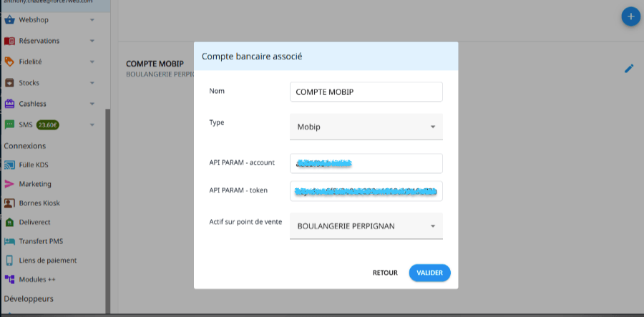Open Réservations in the sidebar
This screenshot has width=644, height=317.
point(39,41)
